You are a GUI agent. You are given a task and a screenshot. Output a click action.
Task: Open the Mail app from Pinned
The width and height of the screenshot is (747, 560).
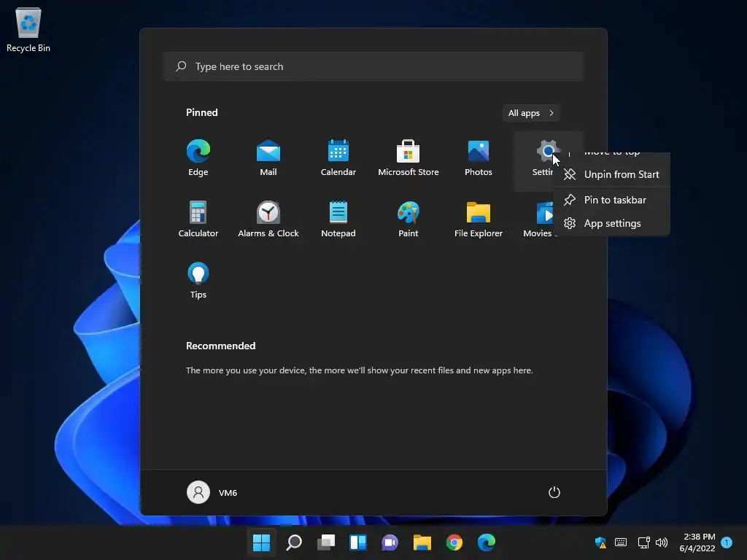(268, 157)
